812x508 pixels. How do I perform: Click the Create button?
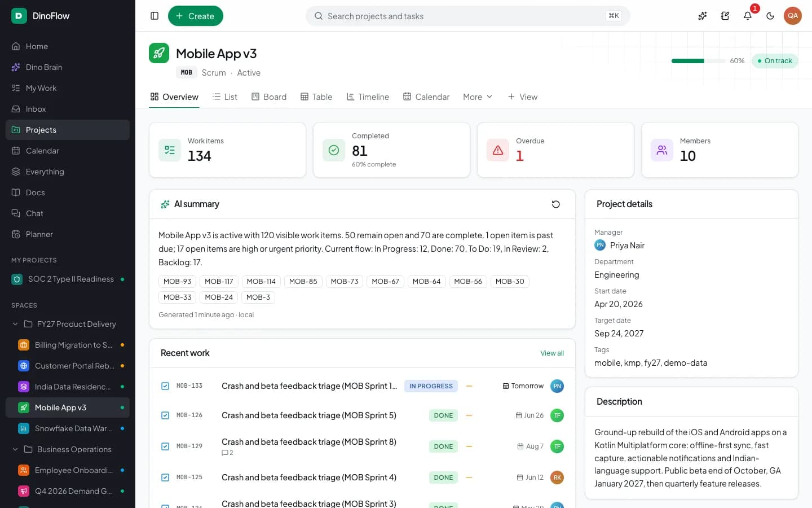(196, 16)
